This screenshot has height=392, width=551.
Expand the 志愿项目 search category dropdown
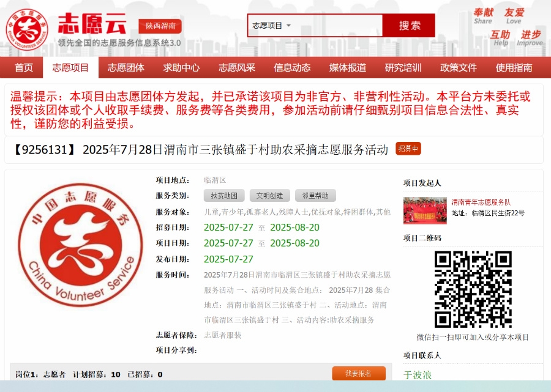click(272, 26)
